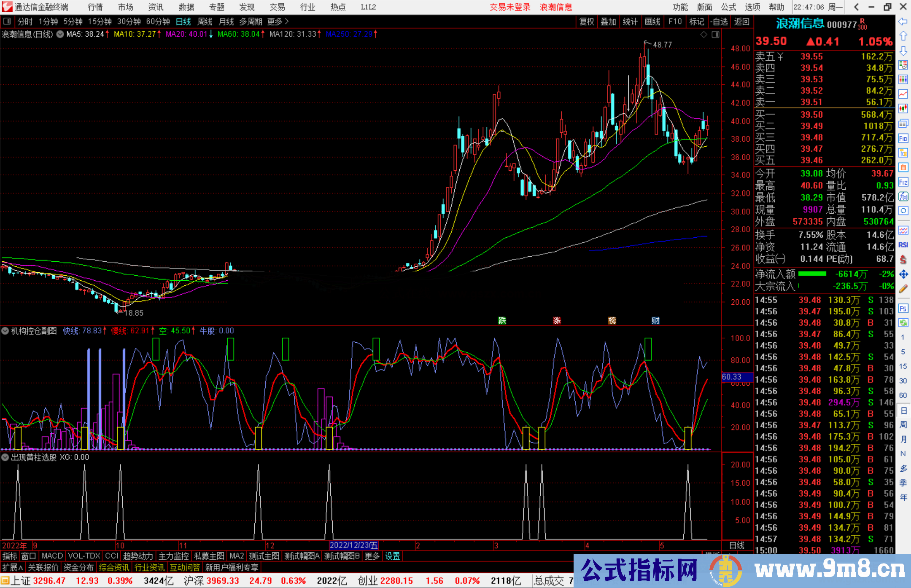Image resolution: width=911 pixels, height=588 pixels.
Task: Switch to the MACD indicator tab
Action: click(x=52, y=556)
